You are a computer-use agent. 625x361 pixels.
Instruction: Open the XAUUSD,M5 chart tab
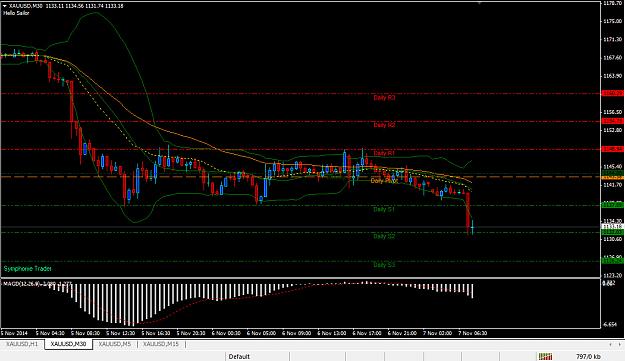pyautogui.click(x=114, y=344)
